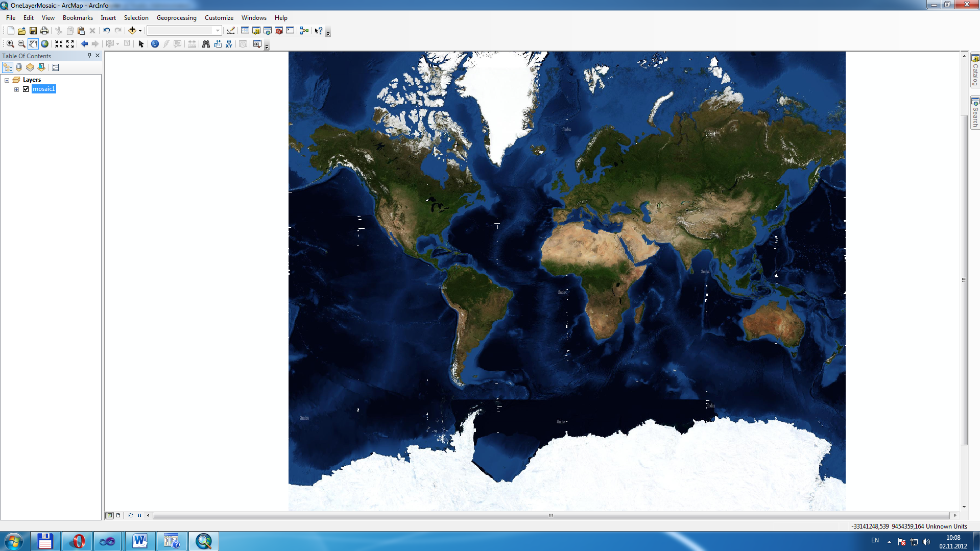Image resolution: width=980 pixels, height=551 pixels.
Task: Activate the What's This help tool
Action: tap(319, 31)
